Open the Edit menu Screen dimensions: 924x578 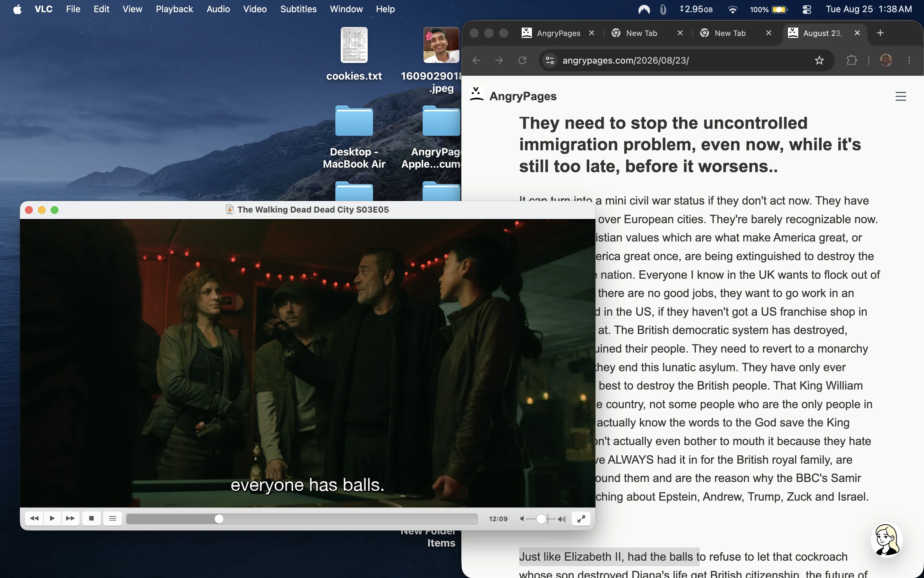point(102,9)
